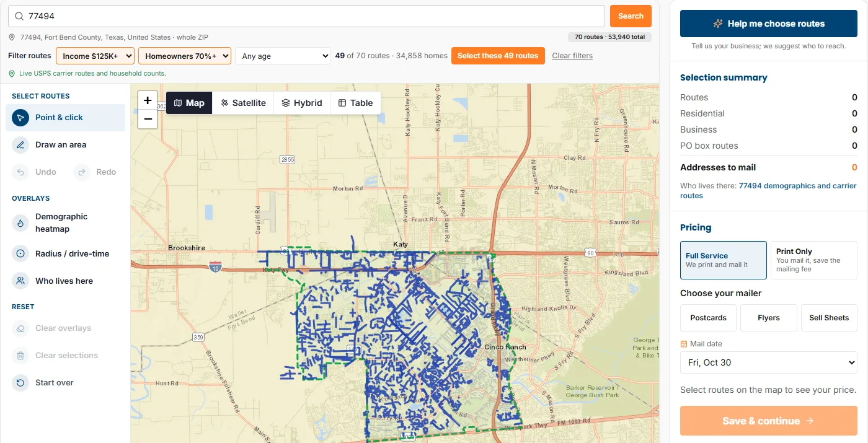Click the search magnifier icon
The height and width of the screenshot is (443, 868).
click(19, 16)
